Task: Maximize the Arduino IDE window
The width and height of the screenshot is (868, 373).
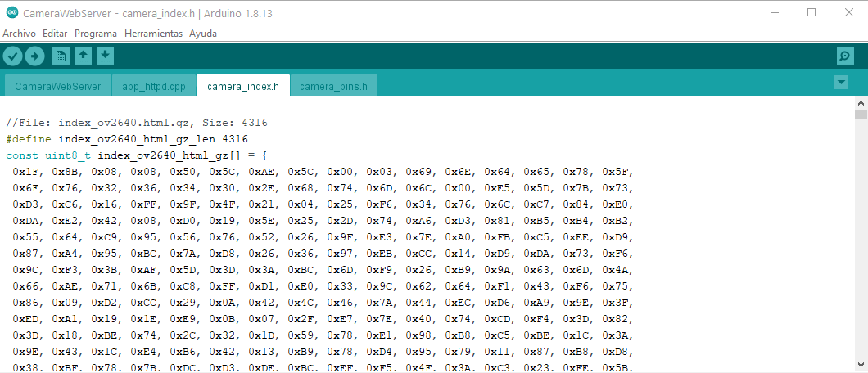Action: tap(811, 13)
